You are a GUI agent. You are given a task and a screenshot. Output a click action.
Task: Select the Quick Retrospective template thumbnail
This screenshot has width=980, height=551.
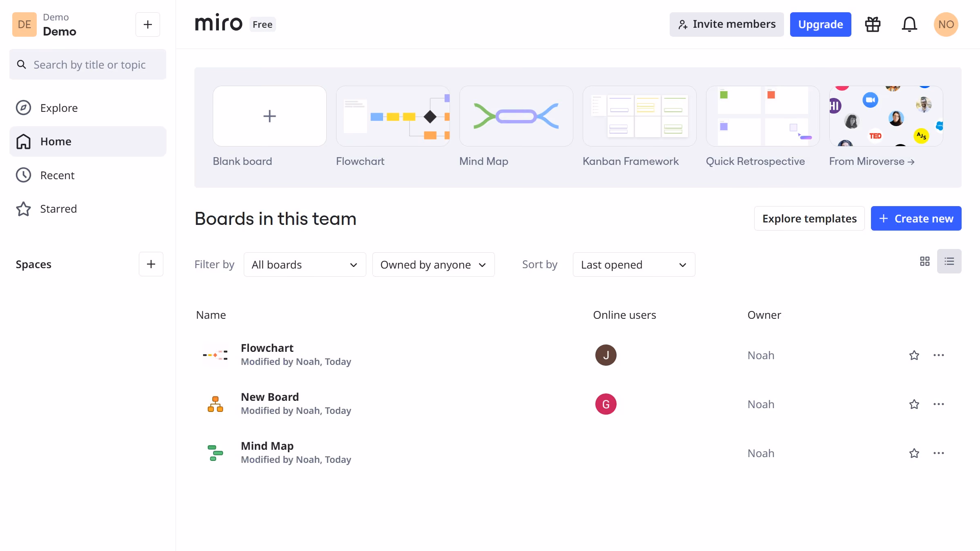tap(763, 116)
